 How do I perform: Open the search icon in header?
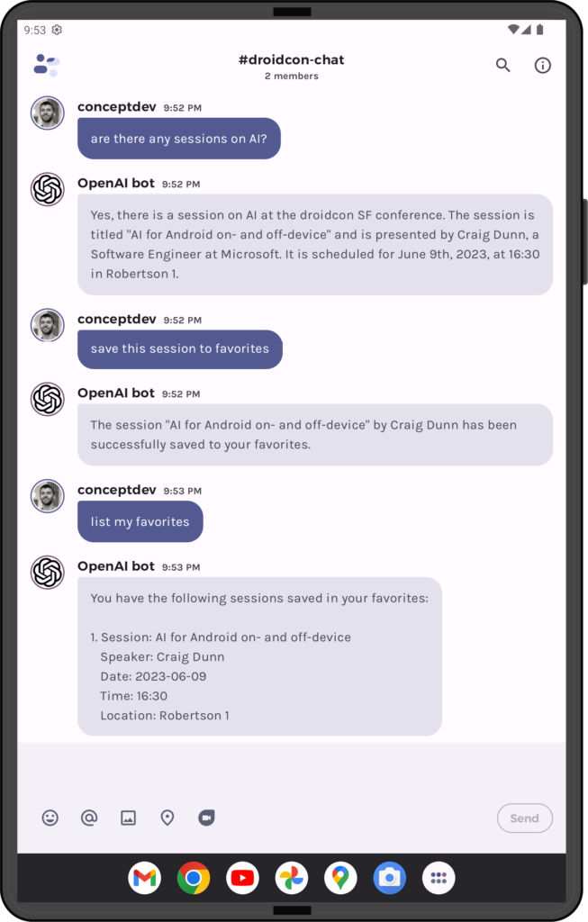(502, 65)
